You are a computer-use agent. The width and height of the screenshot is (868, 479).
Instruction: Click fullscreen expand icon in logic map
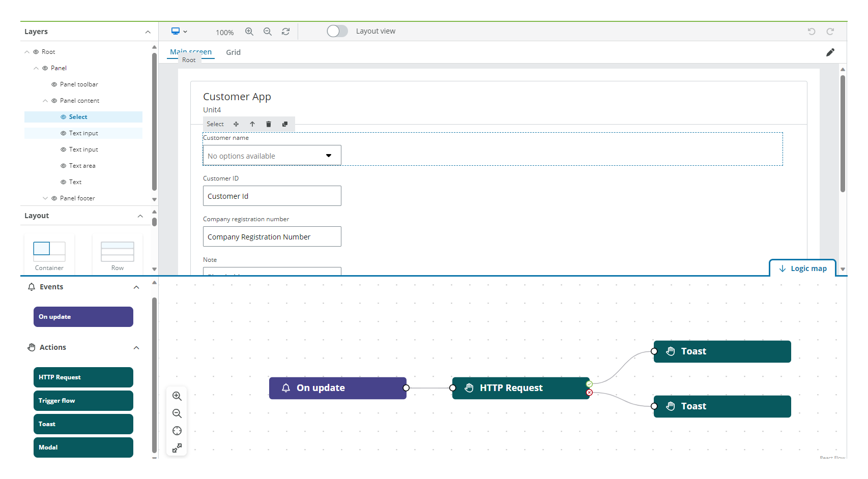pos(177,448)
